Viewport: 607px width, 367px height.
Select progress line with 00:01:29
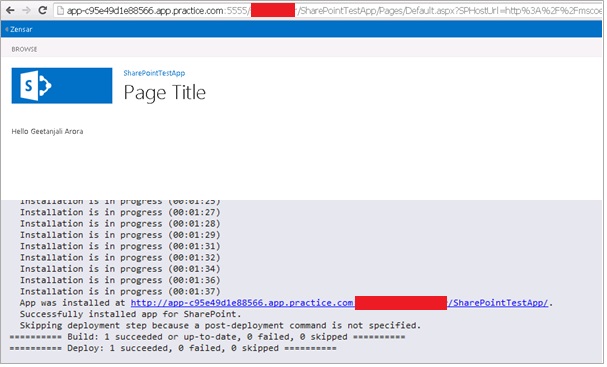[120, 235]
